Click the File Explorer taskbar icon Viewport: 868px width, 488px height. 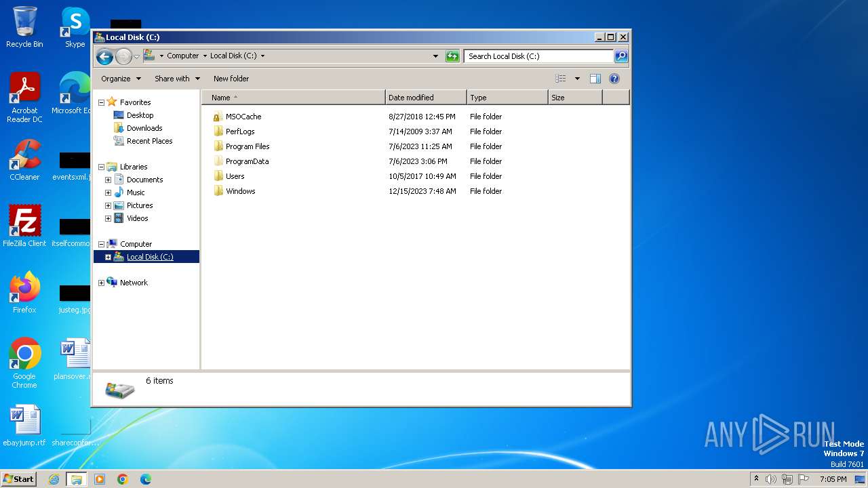pyautogui.click(x=76, y=479)
